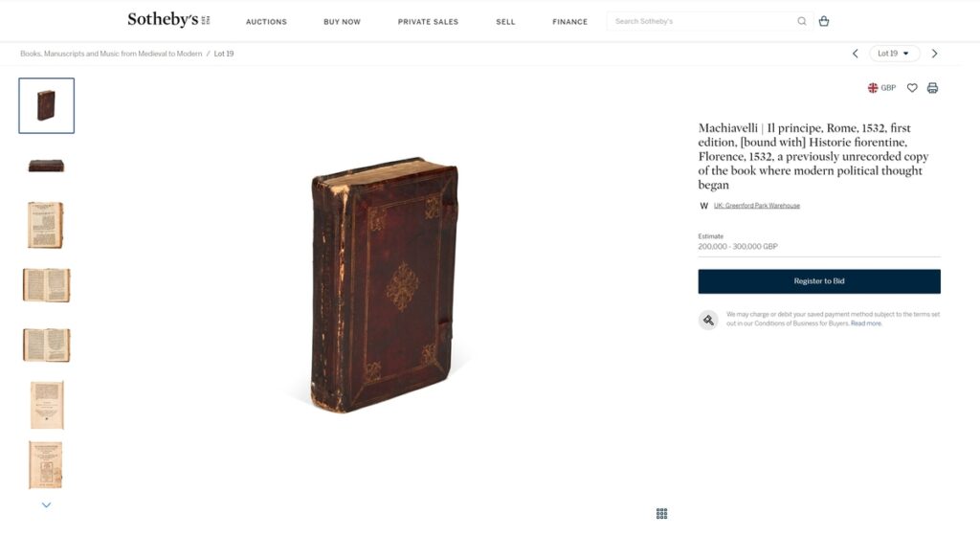Go to previous lot arrow

[x=855, y=54]
